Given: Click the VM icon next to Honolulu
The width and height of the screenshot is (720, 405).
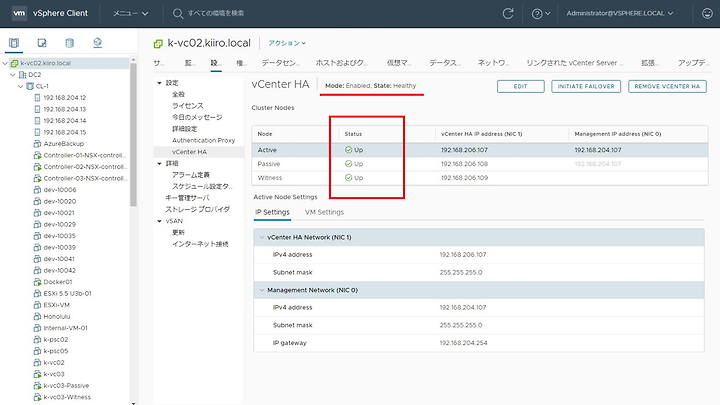Looking at the screenshot, I should (37, 316).
